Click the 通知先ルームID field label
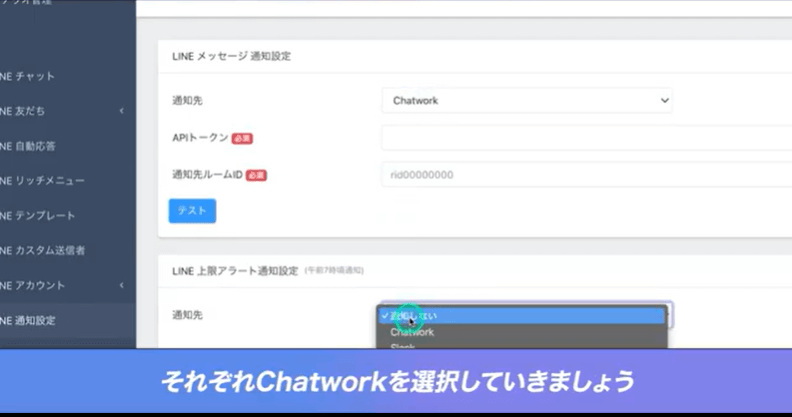 208,175
